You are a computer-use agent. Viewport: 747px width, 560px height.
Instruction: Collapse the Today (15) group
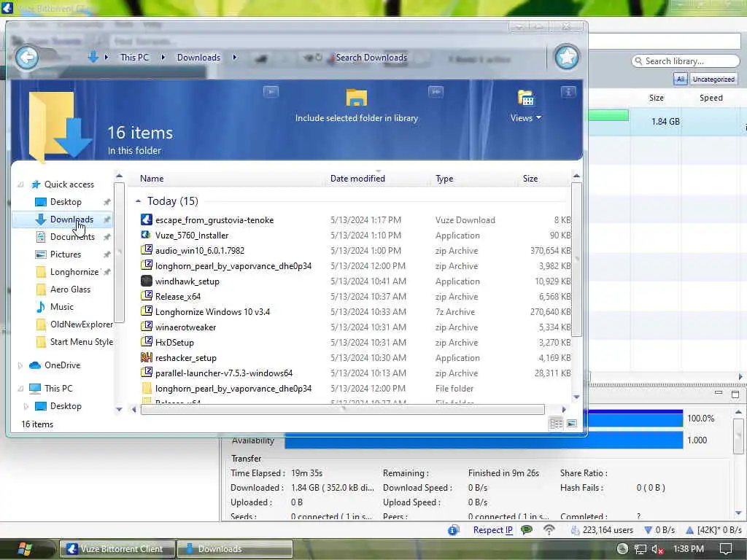[138, 201]
